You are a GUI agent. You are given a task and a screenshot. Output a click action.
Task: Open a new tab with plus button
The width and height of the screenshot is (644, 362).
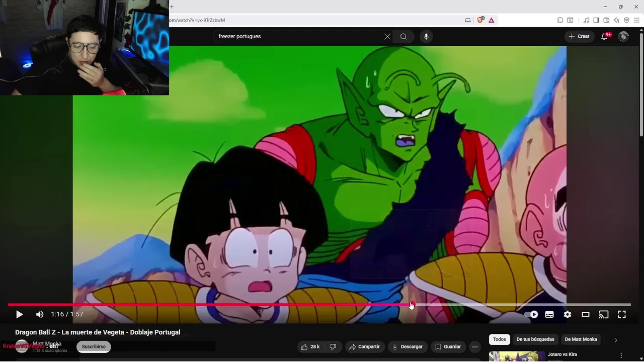(x=172, y=7)
